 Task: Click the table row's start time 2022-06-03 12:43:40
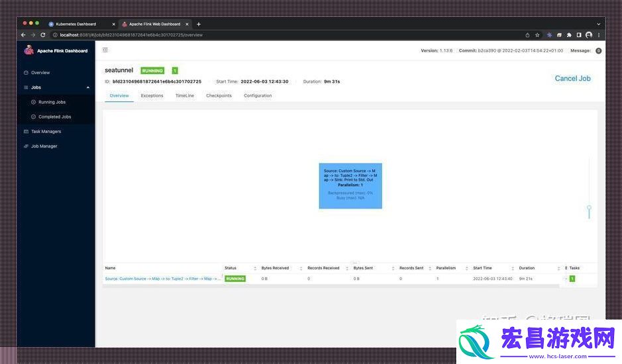tap(493, 279)
